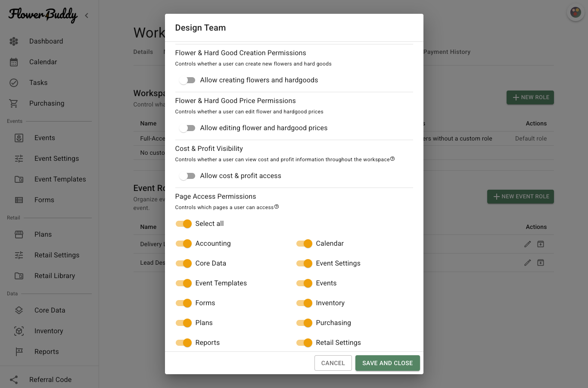Click the help icon beside Cost & Profit description
This screenshot has width=588, height=388.
pos(392,159)
